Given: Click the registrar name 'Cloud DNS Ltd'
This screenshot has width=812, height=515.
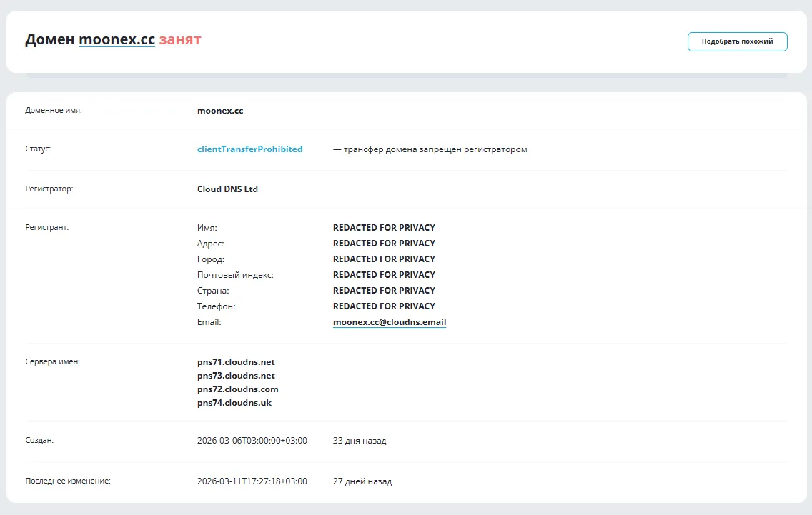Looking at the screenshot, I should pos(227,189).
